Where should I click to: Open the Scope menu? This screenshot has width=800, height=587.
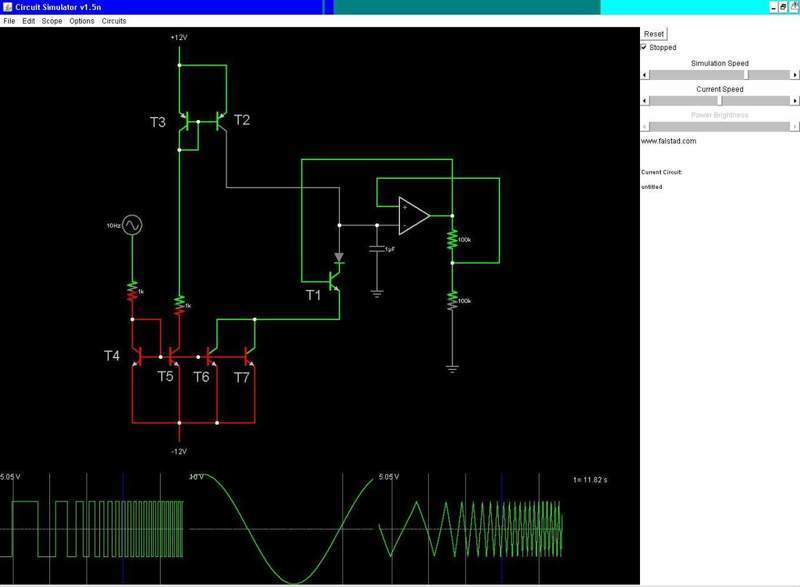click(x=52, y=21)
